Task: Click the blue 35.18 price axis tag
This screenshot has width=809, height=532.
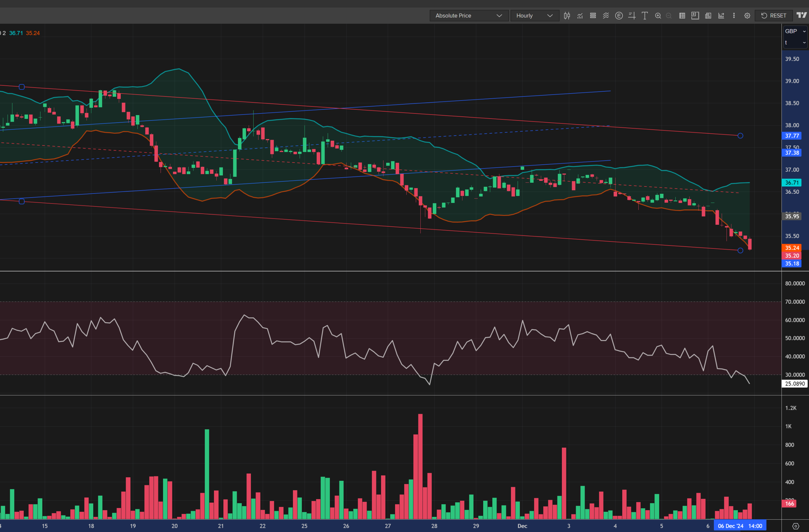Action: 792,263
